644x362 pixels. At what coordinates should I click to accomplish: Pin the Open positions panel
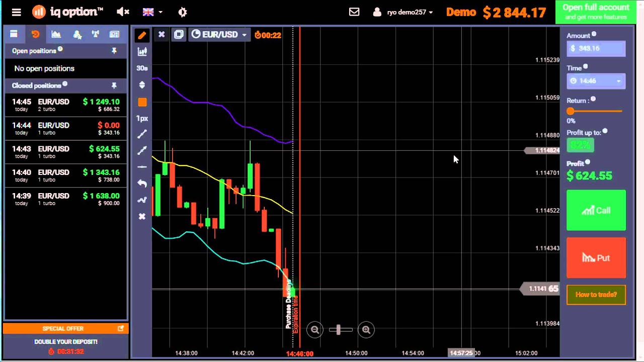click(x=114, y=51)
